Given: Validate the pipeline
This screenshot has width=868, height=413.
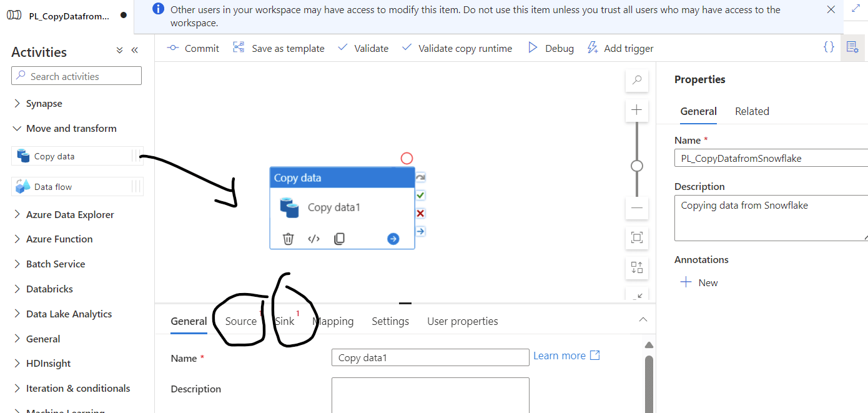Looking at the screenshot, I should pyautogui.click(x=363, y=48).
